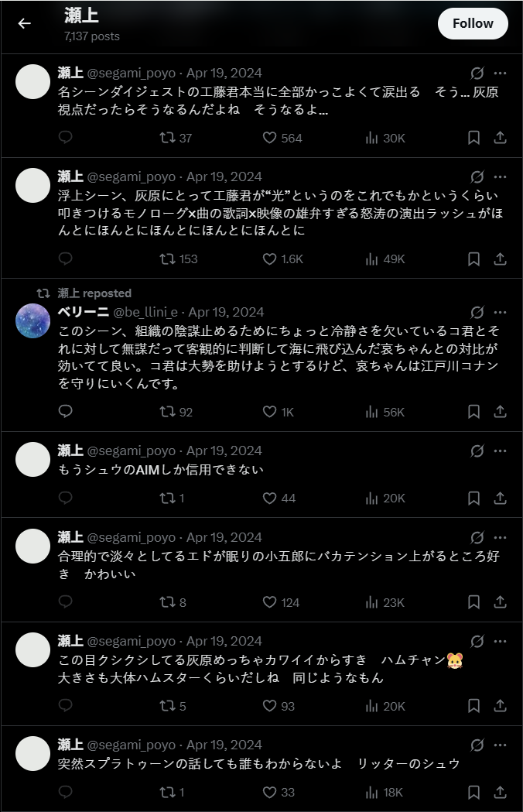
Task: Bookmark the ハムチャン hamster post
Action: coord(474,706)
